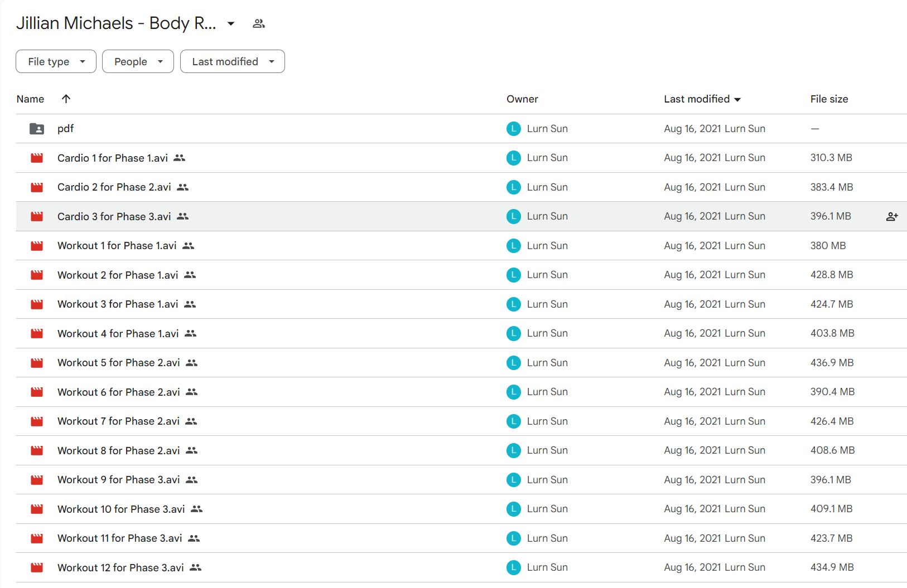The image size is (907, 588).
Task: Open the Last modified filter dropdown
Action: tap(232, 61)
